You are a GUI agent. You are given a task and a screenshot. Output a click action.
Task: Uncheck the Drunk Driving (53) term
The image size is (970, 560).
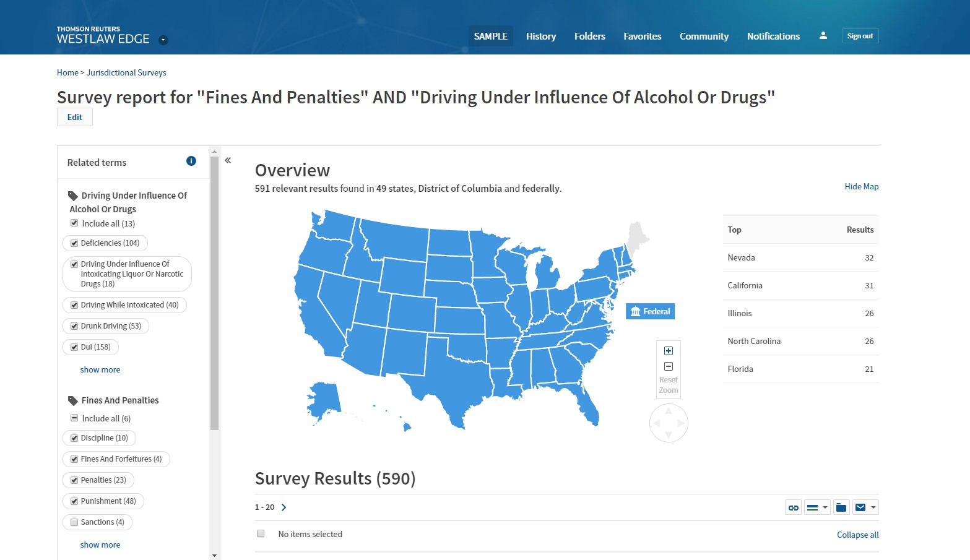tap(74, 326)
